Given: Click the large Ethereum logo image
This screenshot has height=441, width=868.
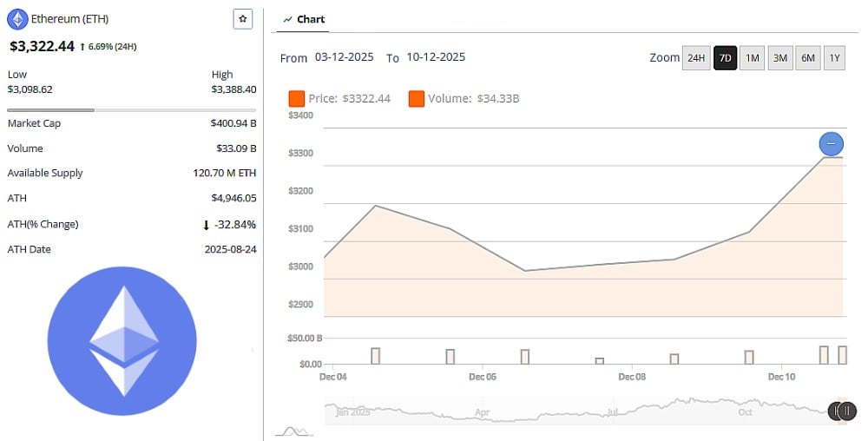Looking at the screenshot, I should [122, 341].
